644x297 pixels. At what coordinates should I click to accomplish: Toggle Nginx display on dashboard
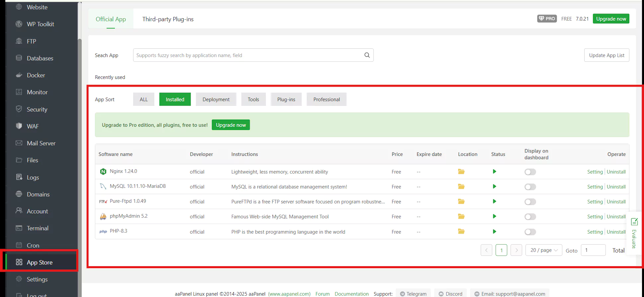pos(530,172)
